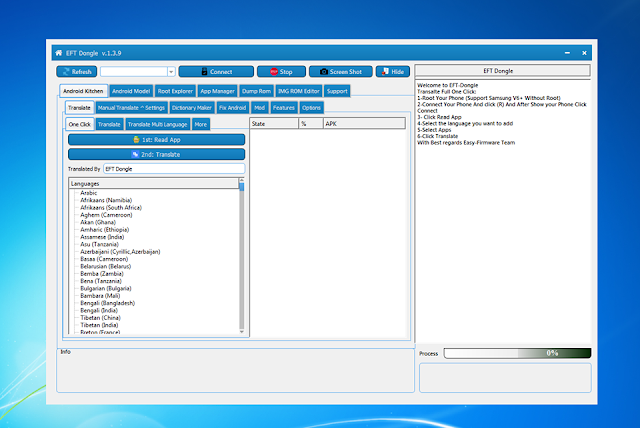Click the % column header

pyautogui.click(x=311, y=124)
